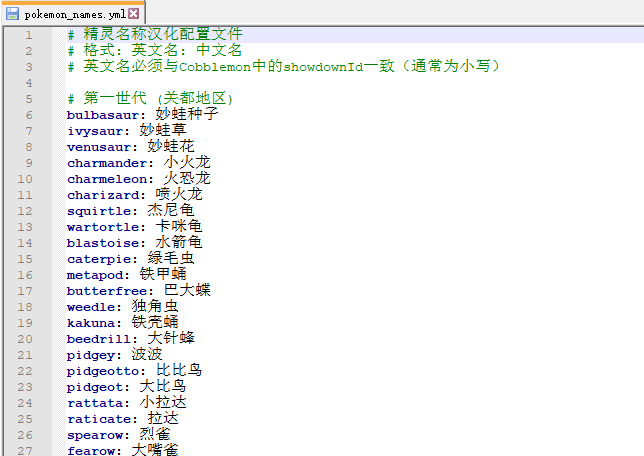
Task: Click the key 'pidgeotto'
Action: [102, 372]
